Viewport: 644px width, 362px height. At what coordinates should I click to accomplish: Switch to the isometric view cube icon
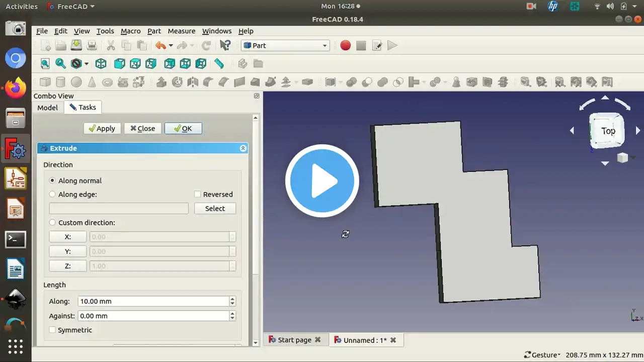point(101,63)
